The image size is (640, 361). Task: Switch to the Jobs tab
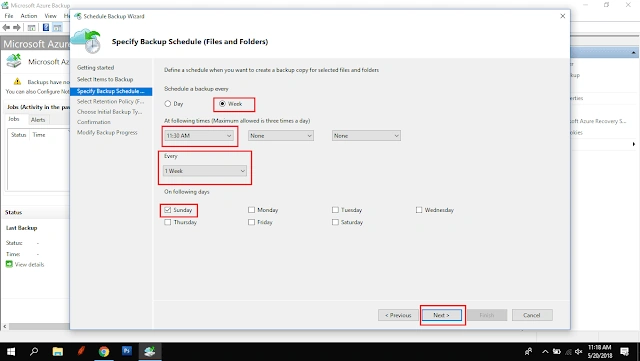[x=14, y=119]
